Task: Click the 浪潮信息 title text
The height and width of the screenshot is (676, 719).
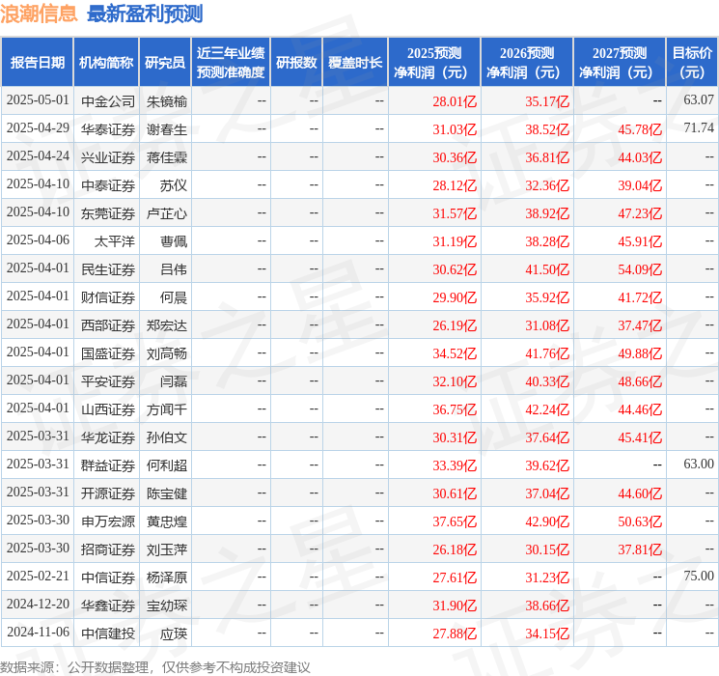Action: [x=39, y=14]
